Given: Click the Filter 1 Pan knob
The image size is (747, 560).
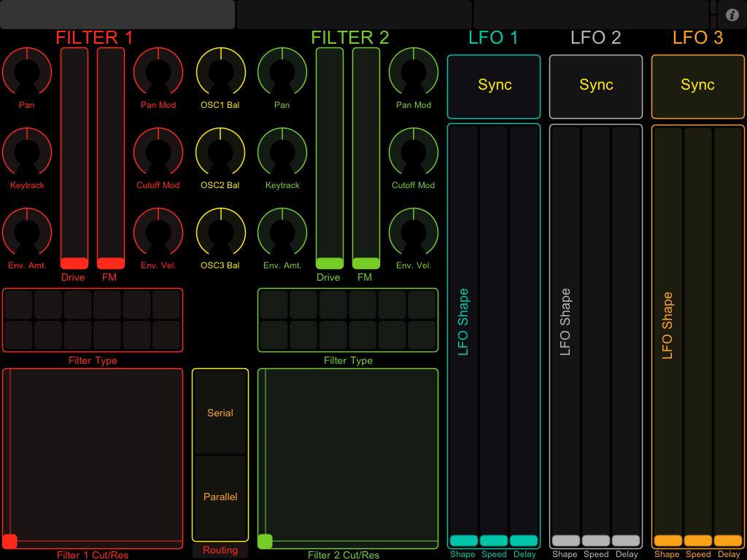Looking at the screenshot, I should tap(27, 71).
